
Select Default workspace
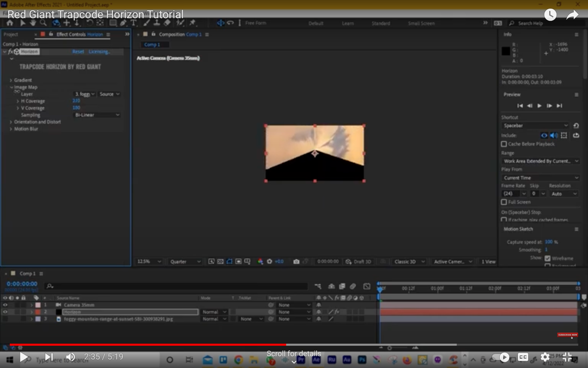[x=316, y=23]
